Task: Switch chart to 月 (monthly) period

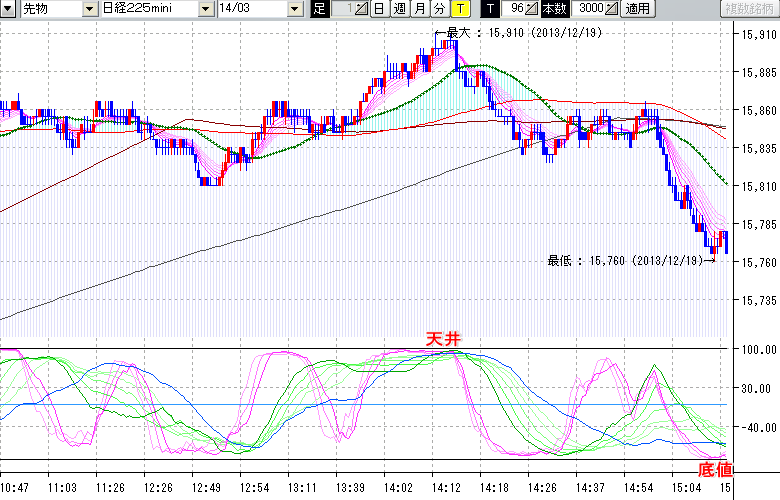Action: [x=419, y=9]
